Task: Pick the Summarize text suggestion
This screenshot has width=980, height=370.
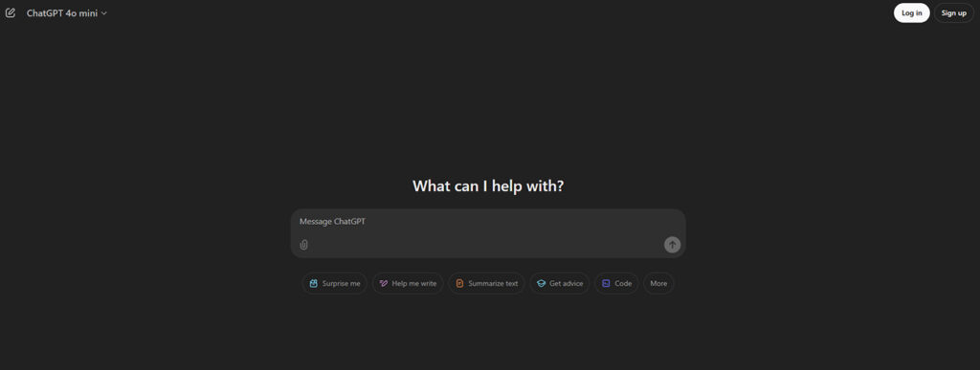Action: click(486, 283)
